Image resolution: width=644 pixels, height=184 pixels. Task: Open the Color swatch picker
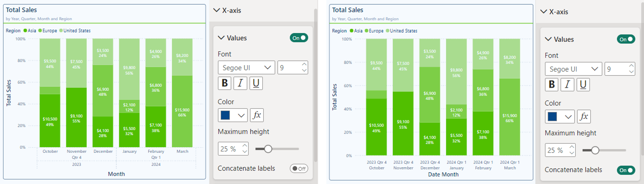(x=232, y=115)
